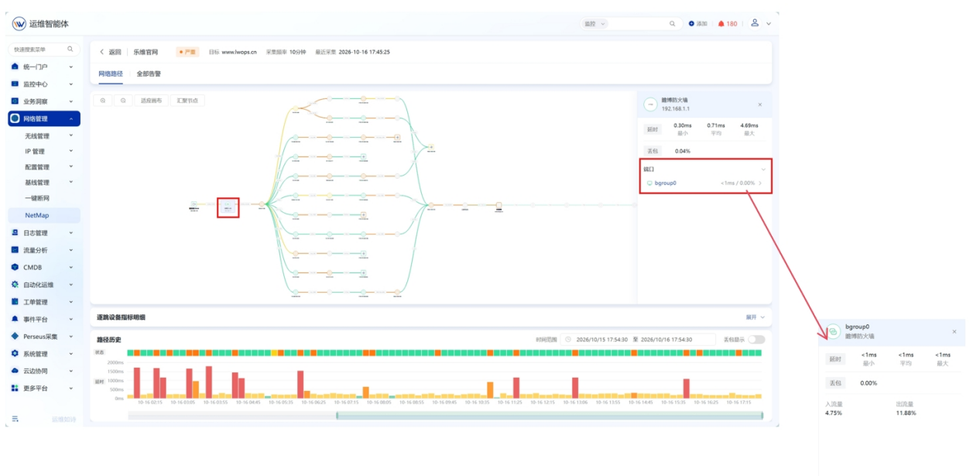Click the 添加 button in the top bar

pos(698,24)
